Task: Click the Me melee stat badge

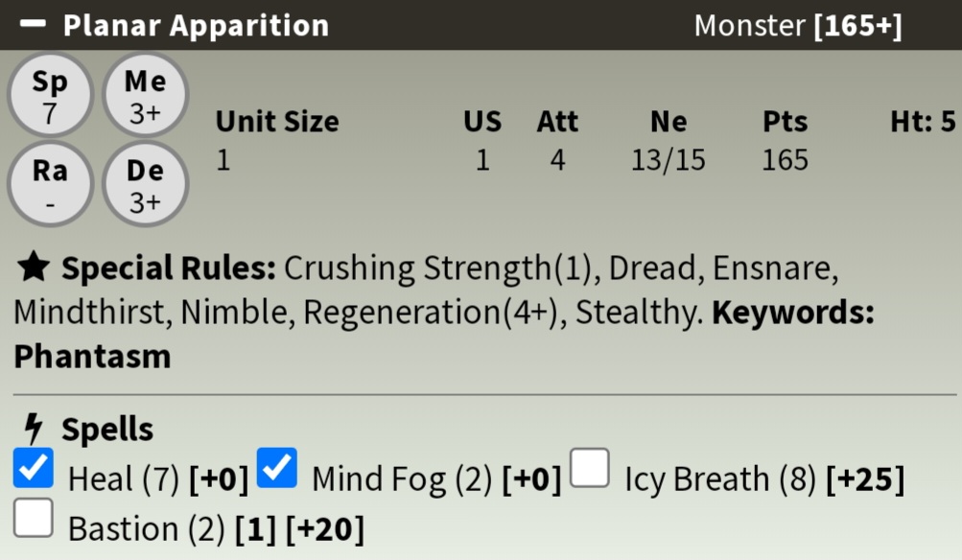Action: (145, 95)
